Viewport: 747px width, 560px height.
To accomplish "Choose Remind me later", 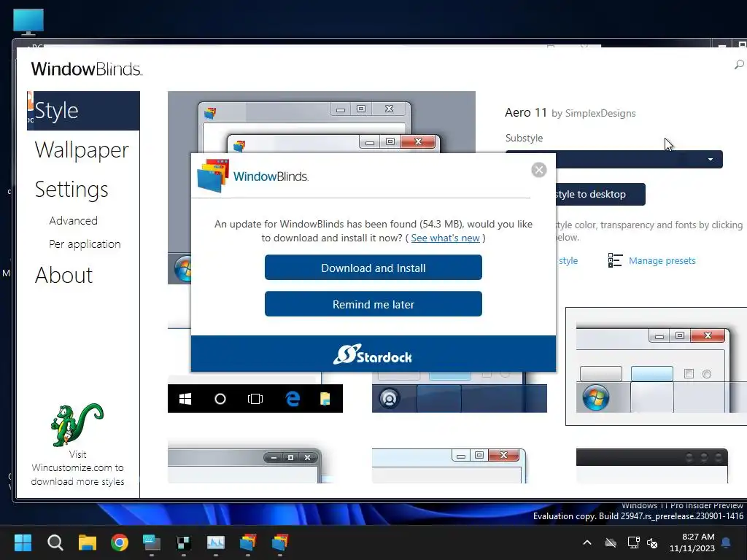I will [x=373, y=304].
